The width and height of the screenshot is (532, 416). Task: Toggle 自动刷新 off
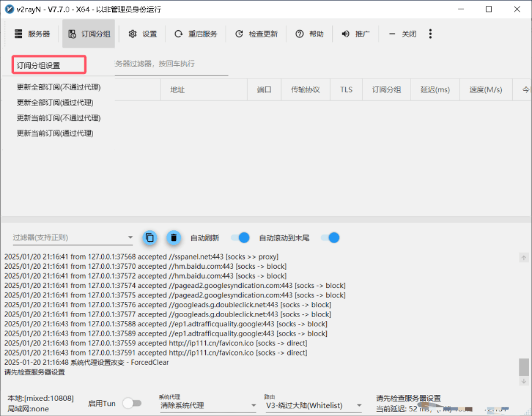pyautogui.click(x=240, y=237)
